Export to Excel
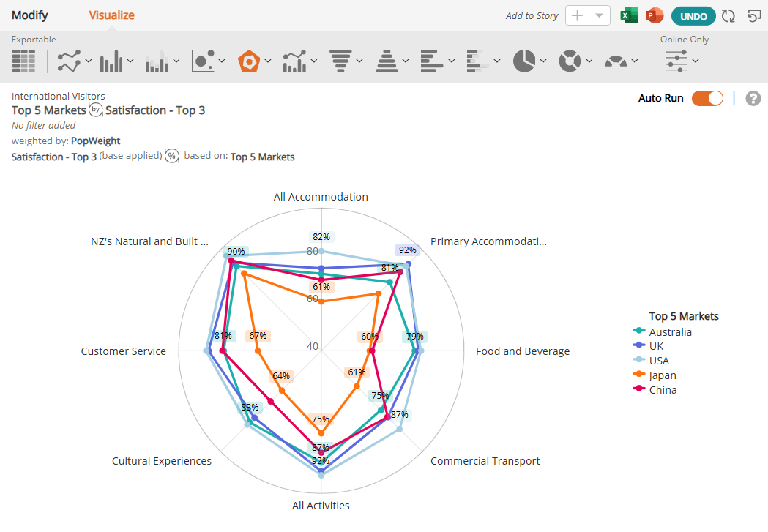The width and height of the screenshot is (768, 532). coord(629,15)
